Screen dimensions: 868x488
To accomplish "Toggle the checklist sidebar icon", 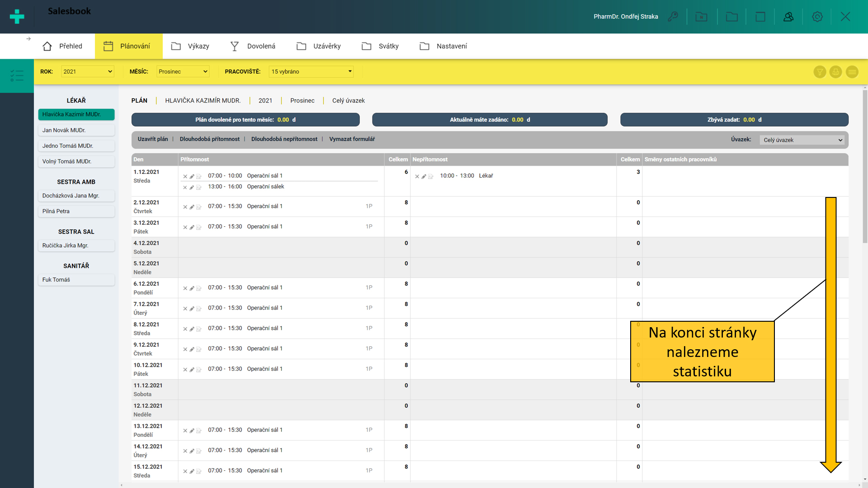I will tap(17, 75).
